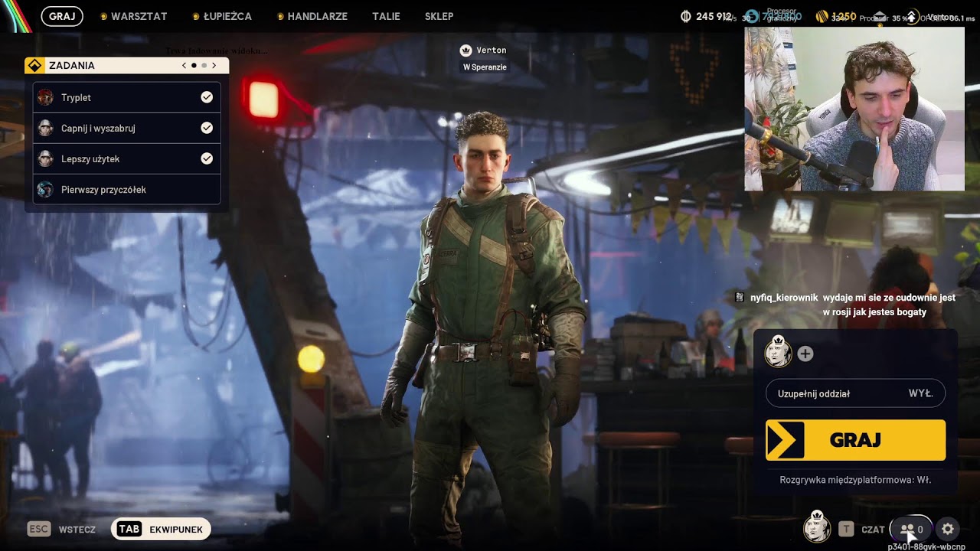Click the Capnij i wyszabruj completion checkmark

(x=207, y=128)
